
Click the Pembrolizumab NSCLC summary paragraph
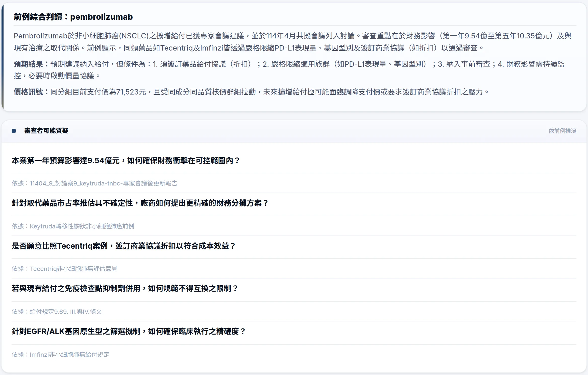[x=292, y=42]
